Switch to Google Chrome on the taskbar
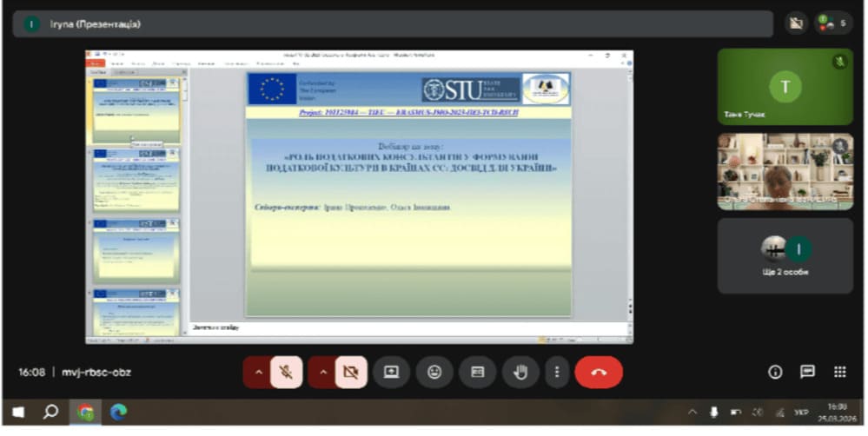The image size is (868, 436). pos(85,413)
